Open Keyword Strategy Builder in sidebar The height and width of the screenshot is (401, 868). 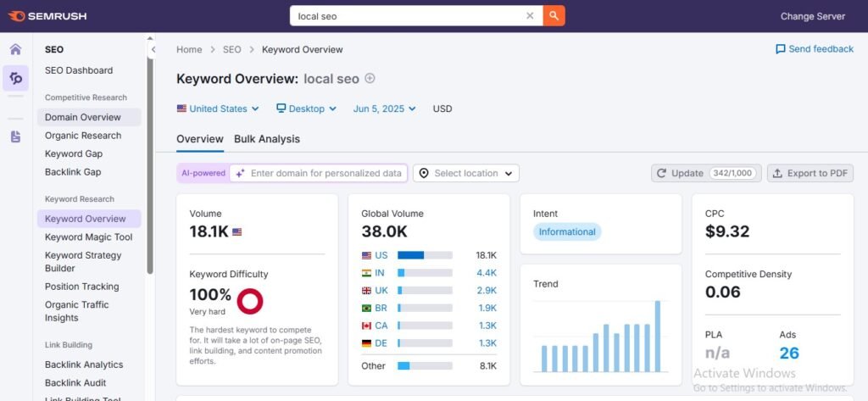(83, 262)
